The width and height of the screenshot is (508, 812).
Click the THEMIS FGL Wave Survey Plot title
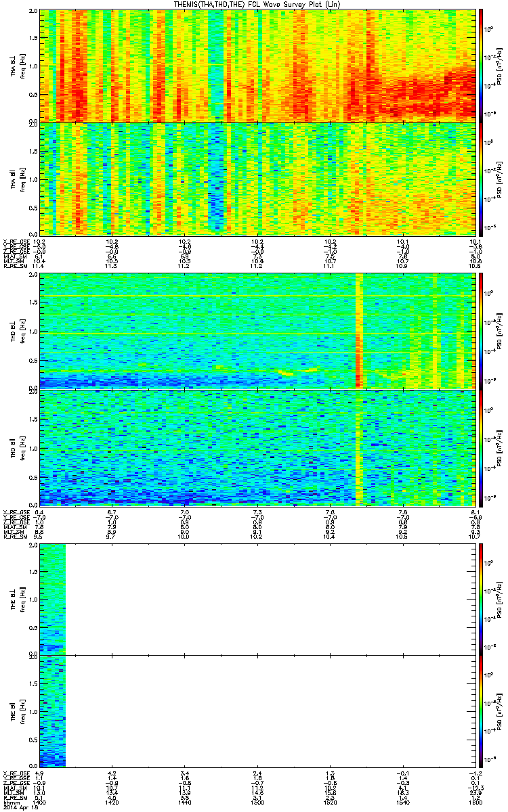tap(259, 5)
